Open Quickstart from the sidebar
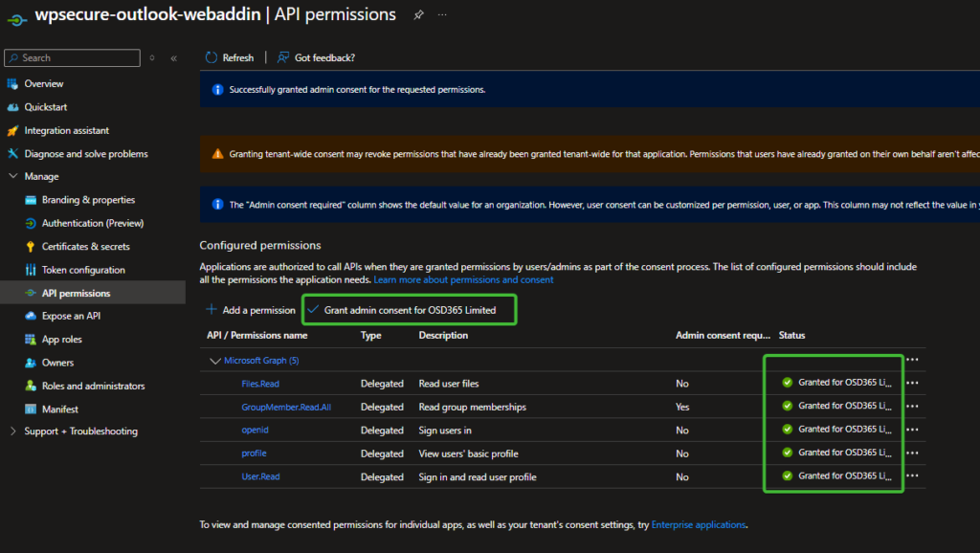The height and width of the screenshot is (553, 980). click(x=45, y=107)
